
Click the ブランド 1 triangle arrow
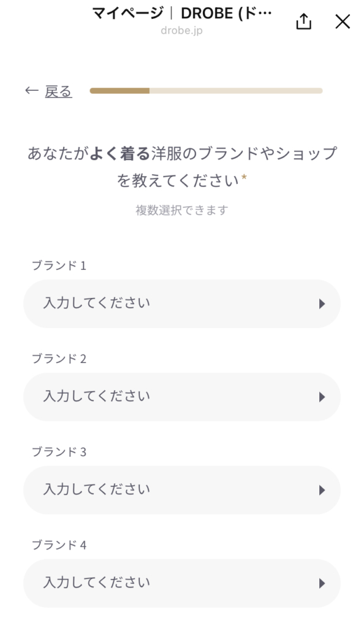point(322,304)
